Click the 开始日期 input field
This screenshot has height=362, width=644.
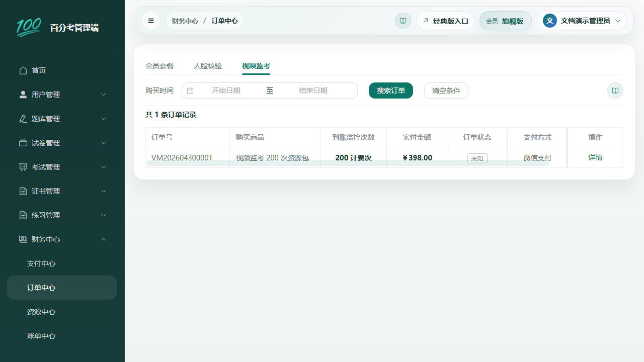226,90
